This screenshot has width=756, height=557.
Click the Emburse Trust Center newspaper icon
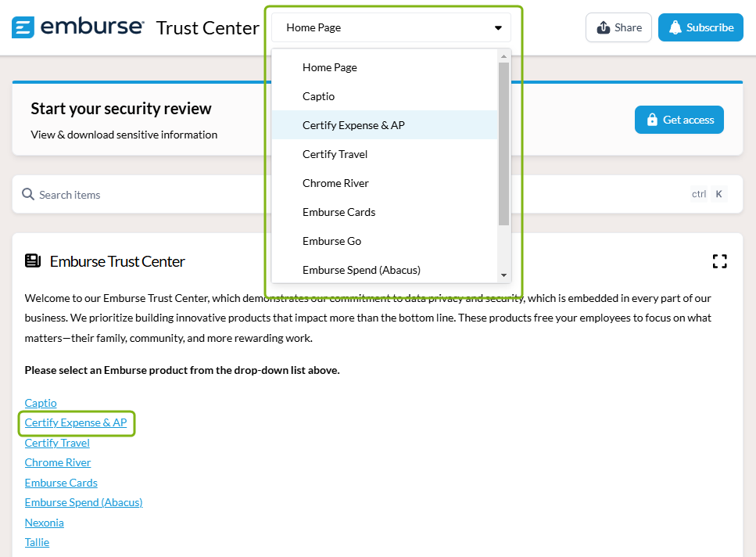pos(33,261)
